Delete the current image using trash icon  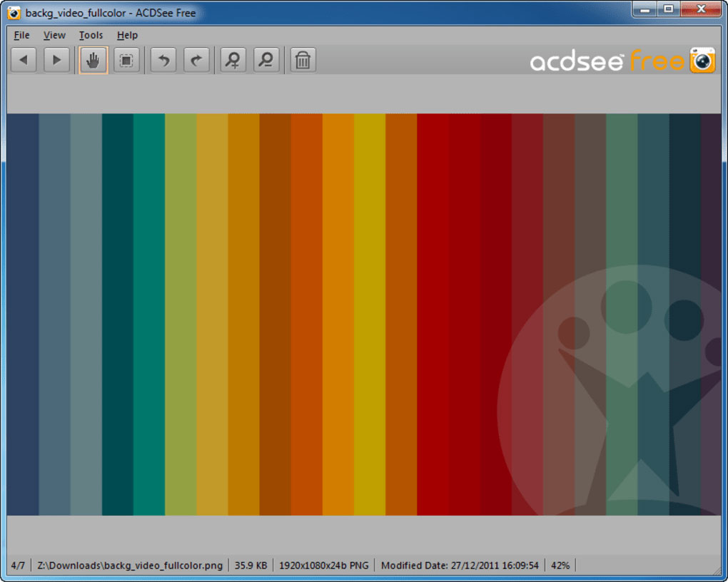point(302,60)
